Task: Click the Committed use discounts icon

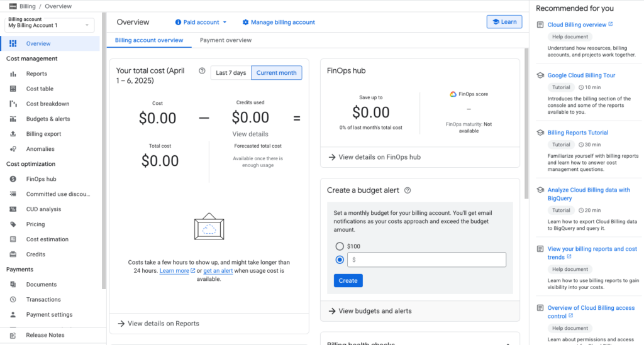Action: (13, 194)
